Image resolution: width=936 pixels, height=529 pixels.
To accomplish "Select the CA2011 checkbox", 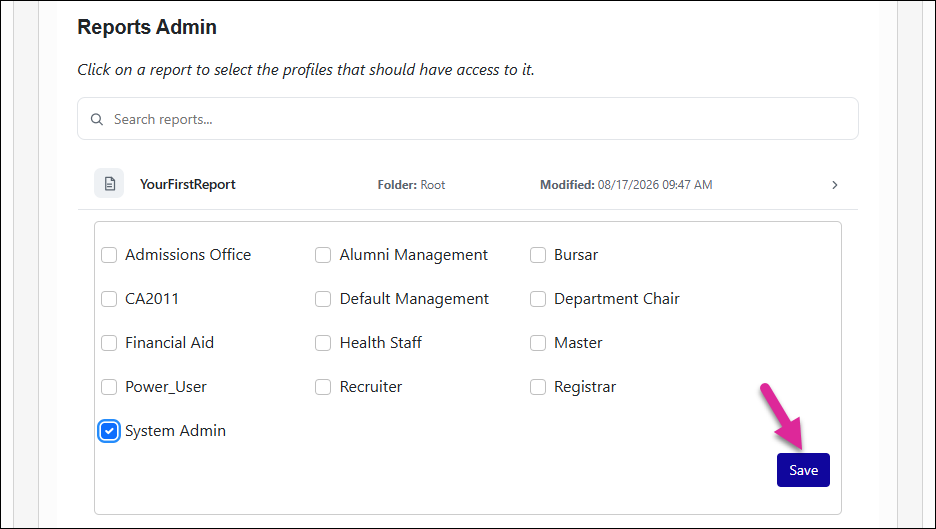I will tap(109, 299).
